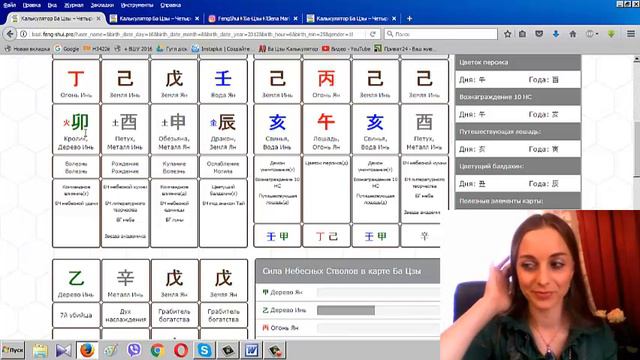
Task: Open the Правка menu
Action: click(x=31, y=5)
